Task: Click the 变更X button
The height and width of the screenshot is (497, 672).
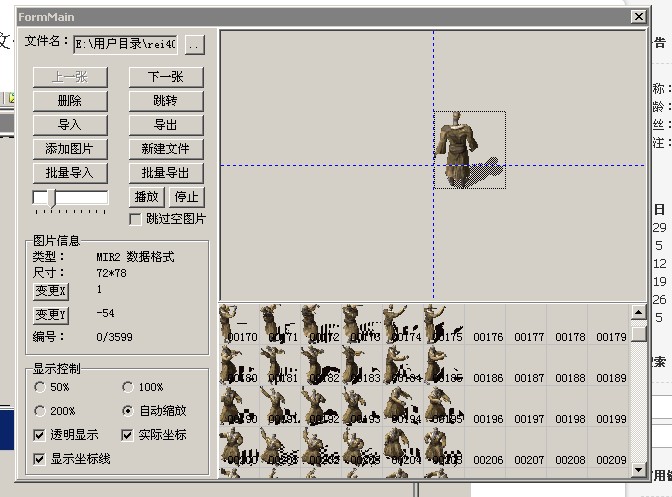Action: (x=51, y=291)
